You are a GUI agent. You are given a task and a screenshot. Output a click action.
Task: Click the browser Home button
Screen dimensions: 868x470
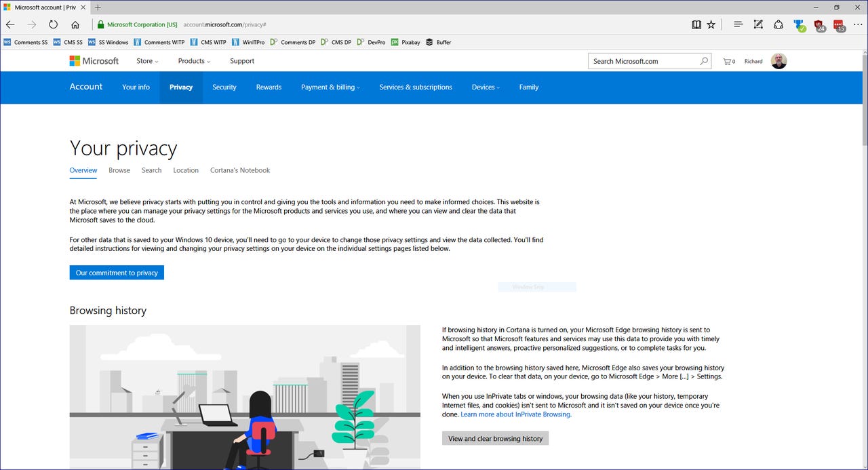tap(75, 24)
